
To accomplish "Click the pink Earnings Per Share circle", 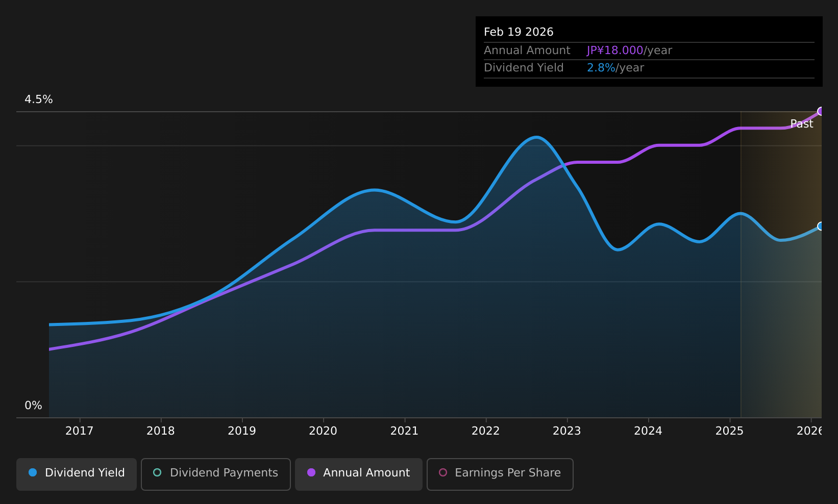I will click(x=443, y=472).
